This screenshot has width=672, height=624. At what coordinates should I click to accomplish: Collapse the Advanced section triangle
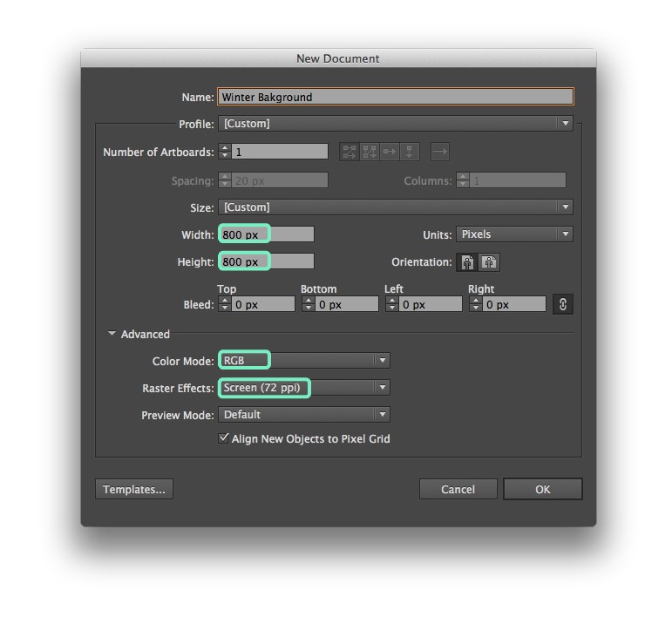pyautogui.click(x=112, y=334)
